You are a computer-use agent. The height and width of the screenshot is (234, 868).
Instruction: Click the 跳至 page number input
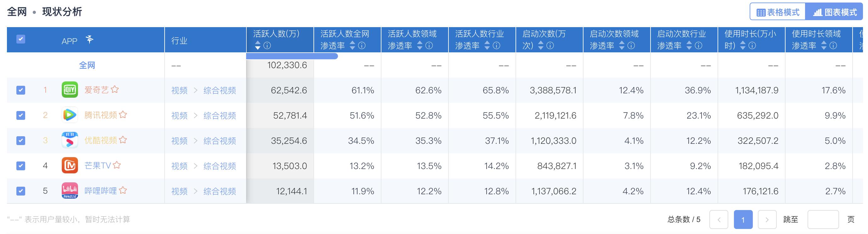(x=823, y=219)
